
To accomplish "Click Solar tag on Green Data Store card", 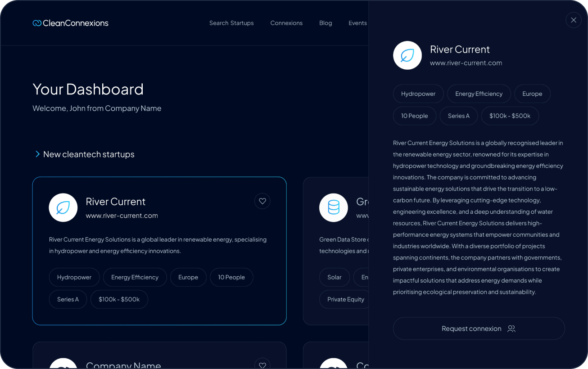I will tap(335, 277).
